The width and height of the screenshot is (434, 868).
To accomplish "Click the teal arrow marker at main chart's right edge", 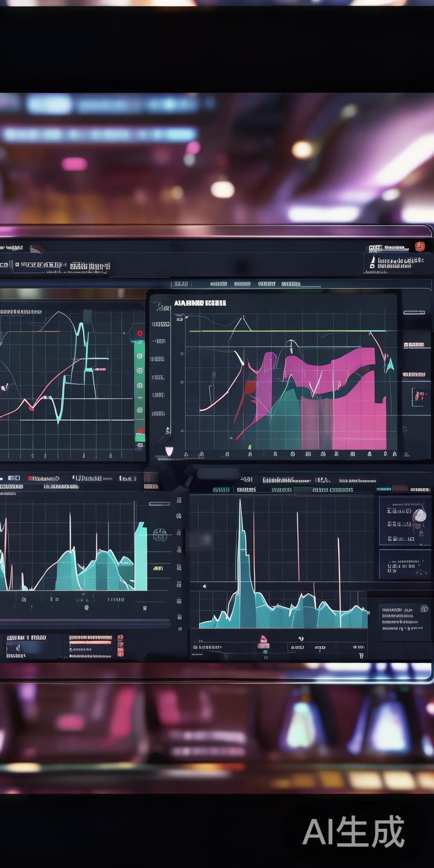I will [390, 363].
